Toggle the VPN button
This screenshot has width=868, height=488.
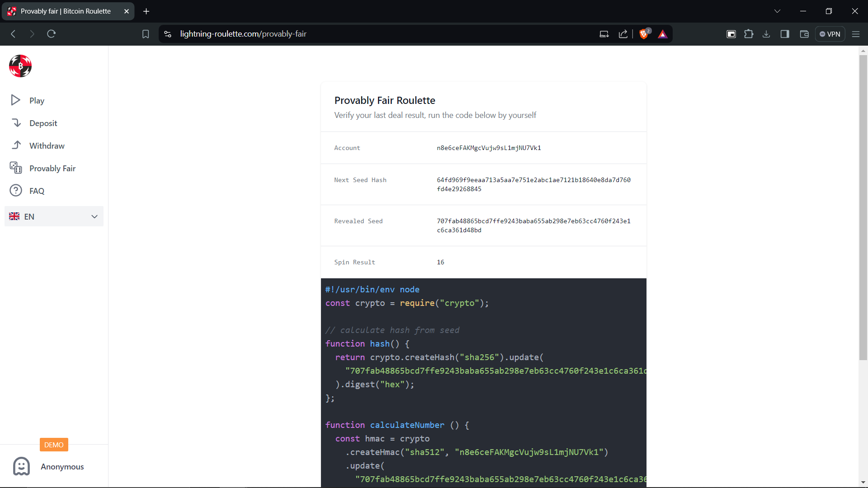[830, 34]
